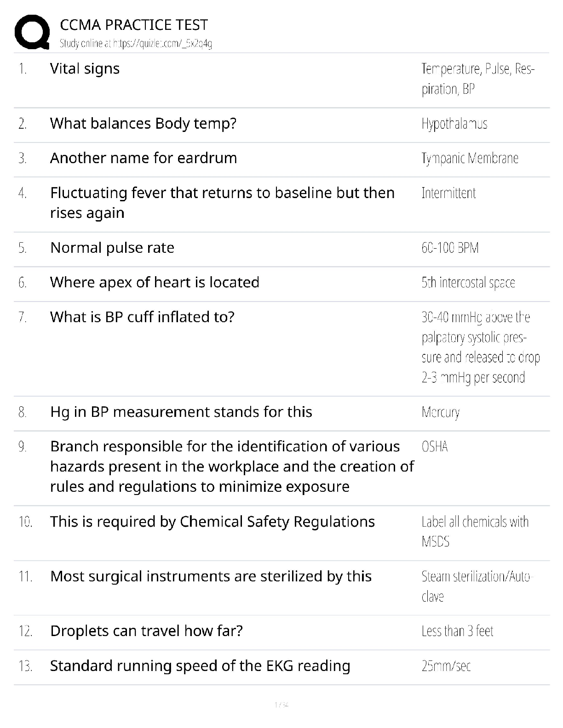Select the 'OSHA' definition

[434, 447]
